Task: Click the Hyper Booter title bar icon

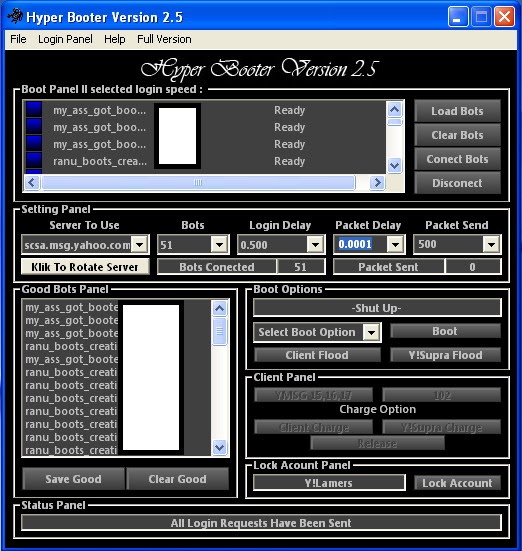Action: 15,16
